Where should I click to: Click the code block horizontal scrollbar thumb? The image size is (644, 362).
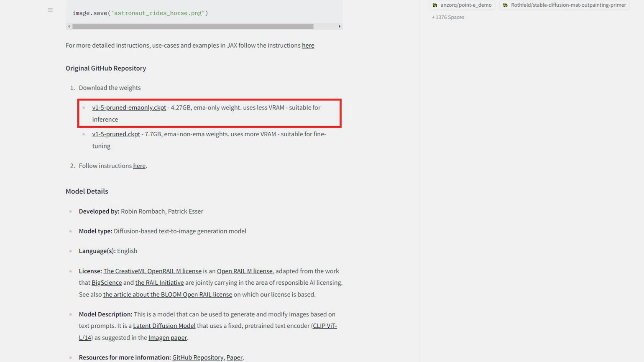193,26
